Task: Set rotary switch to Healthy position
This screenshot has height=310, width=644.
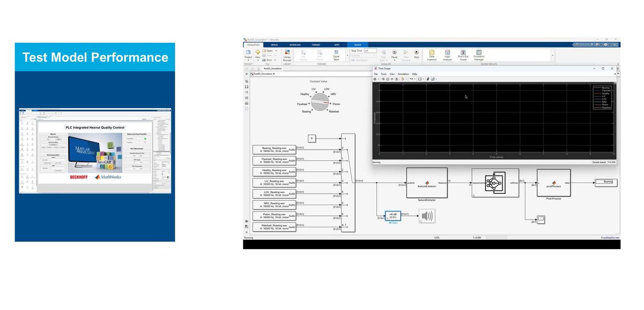Action: click(305, 94)
